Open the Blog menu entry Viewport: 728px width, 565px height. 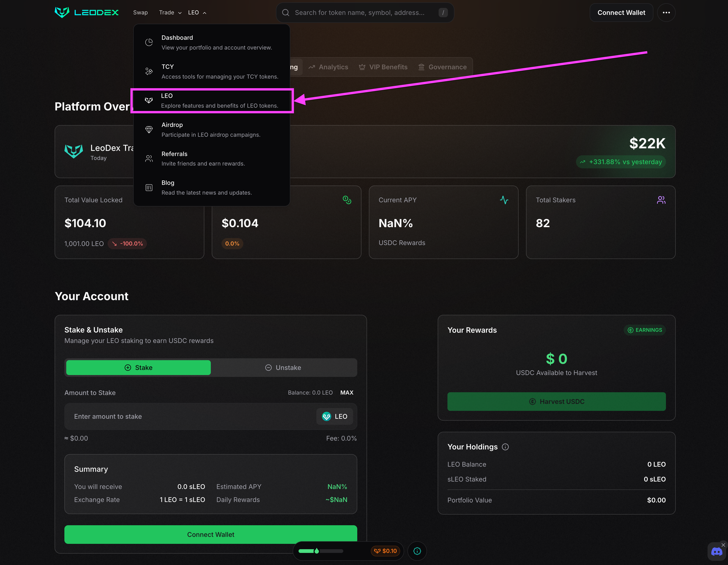coord(207,187)
